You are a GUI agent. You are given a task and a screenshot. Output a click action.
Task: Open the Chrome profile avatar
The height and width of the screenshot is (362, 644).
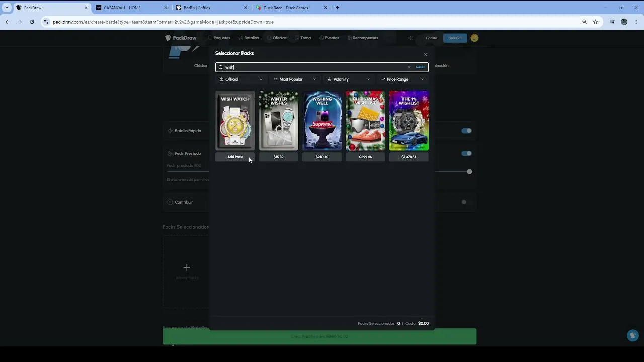click(624, 22)
